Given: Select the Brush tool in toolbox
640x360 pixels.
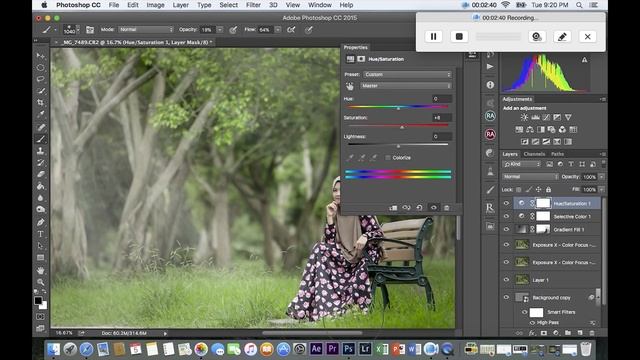Looking at the screenshot, I should (x=40, y=139).
